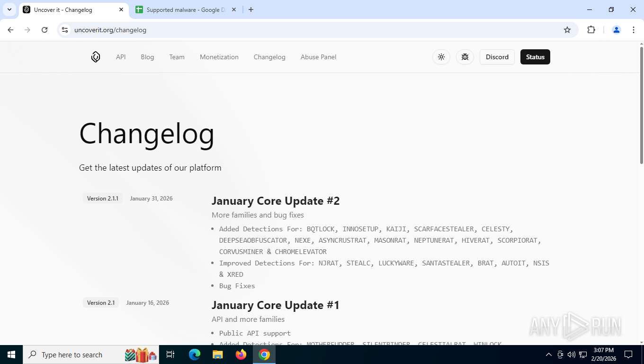The image size is (644, 364).
Task: Click the Meet Now camera tray icon
Action: point(560,355)
